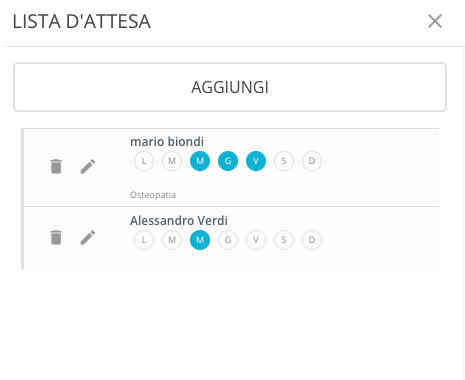Enable S day for mario biondi
The height and width of the screenshot is (380, 465).
[284, 161]
